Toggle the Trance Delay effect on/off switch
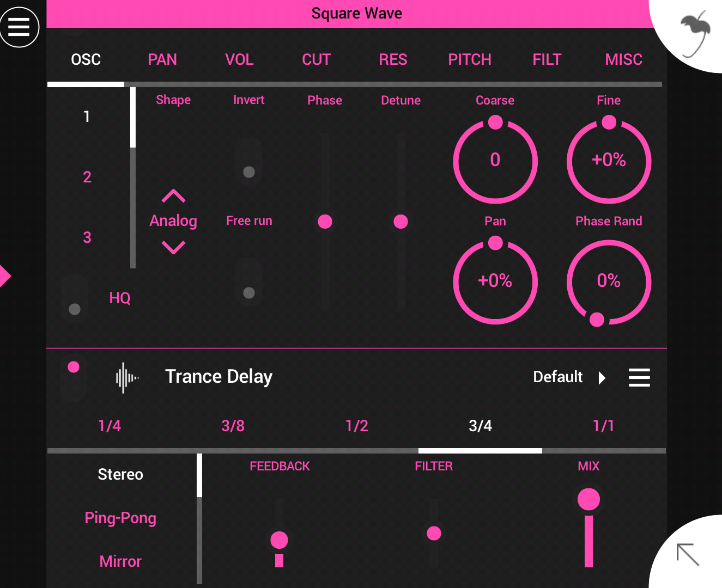The width and height of the screenshot is (722, 588). pos(74,378)
